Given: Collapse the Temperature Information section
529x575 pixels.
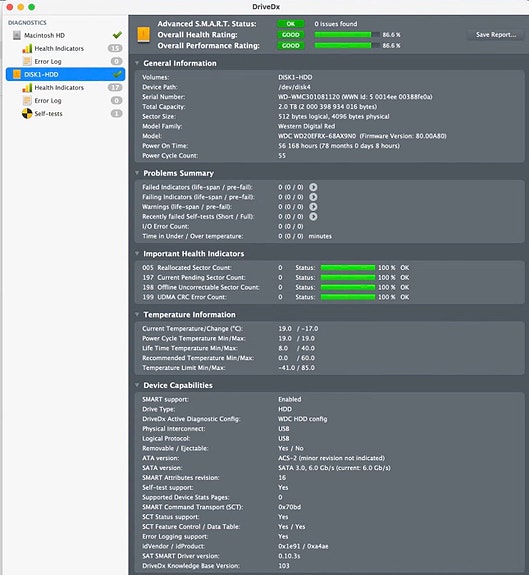Looking at the screenshot, I should (x=137, y=314).
